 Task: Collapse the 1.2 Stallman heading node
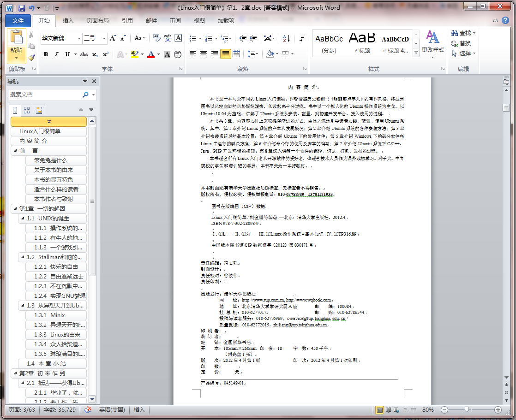(23, 257)
